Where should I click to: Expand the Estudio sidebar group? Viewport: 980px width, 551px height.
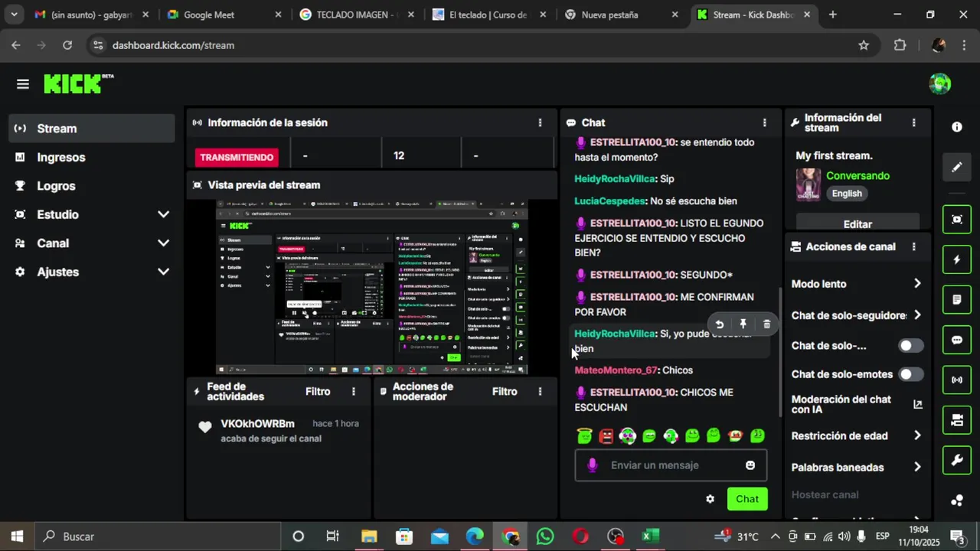pos(92,214)
